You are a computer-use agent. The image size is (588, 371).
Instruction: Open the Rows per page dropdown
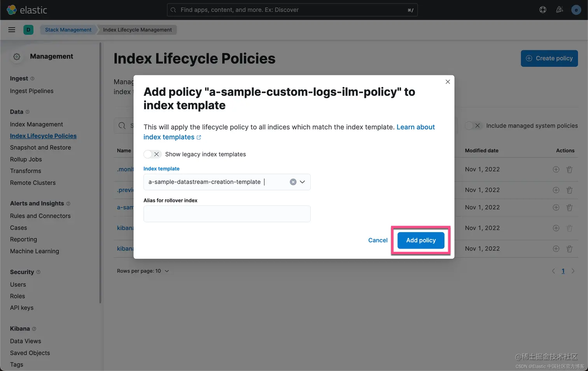click(x=143, y=271)
